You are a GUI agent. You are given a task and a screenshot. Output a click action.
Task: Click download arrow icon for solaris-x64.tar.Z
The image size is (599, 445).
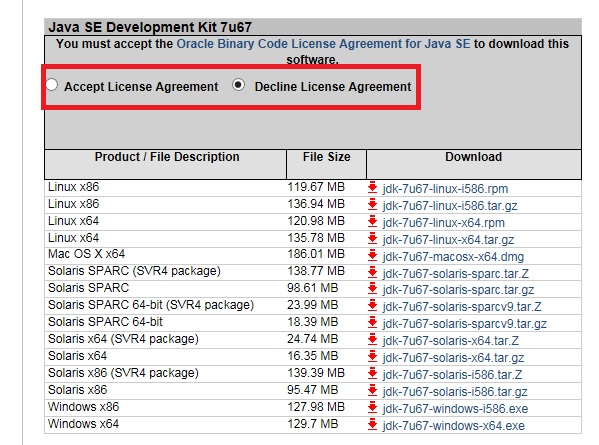372,340
